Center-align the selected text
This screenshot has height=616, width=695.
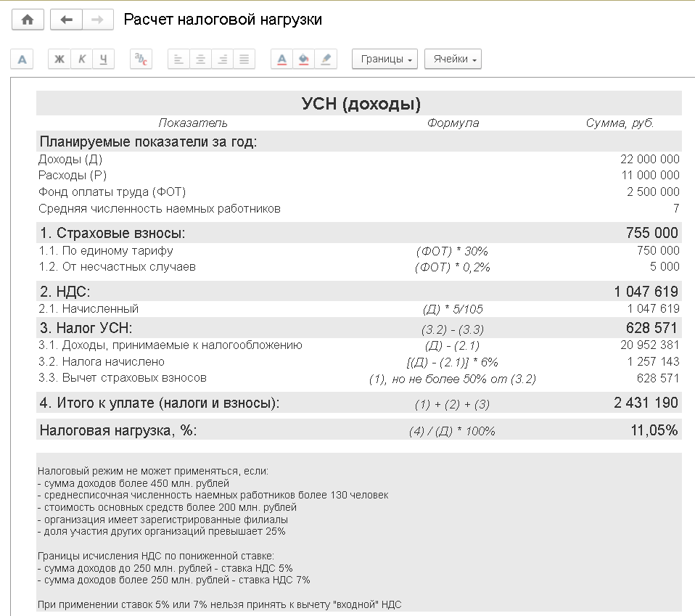point(200,59)
